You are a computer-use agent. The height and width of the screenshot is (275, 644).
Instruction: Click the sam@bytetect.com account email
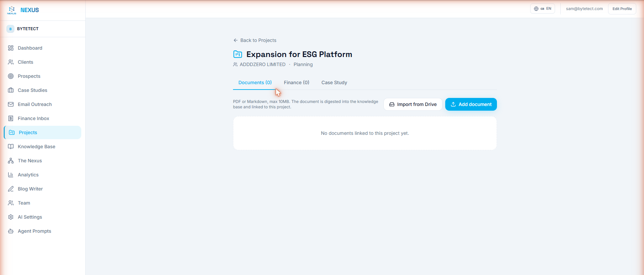tap(584, 9)
